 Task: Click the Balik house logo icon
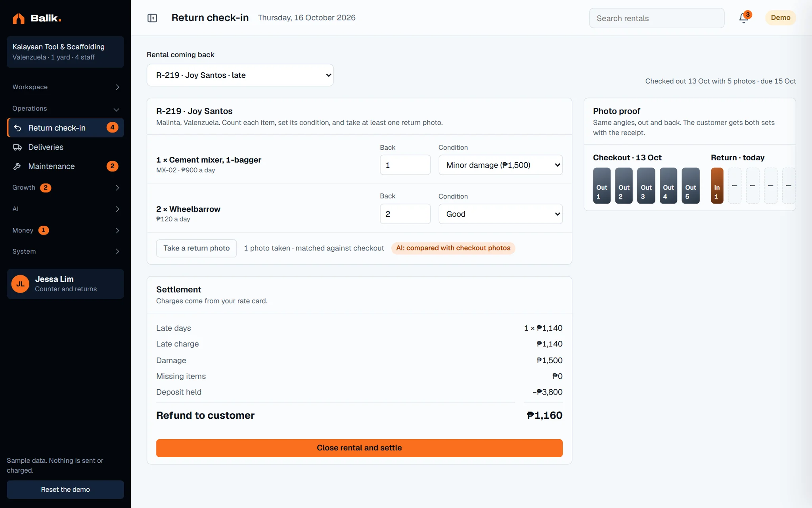pyautogui.click(x=18, y=18)
